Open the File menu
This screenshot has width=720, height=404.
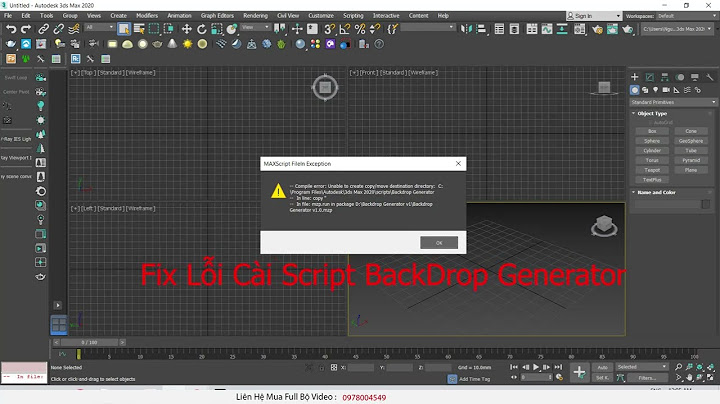point(8,16)
